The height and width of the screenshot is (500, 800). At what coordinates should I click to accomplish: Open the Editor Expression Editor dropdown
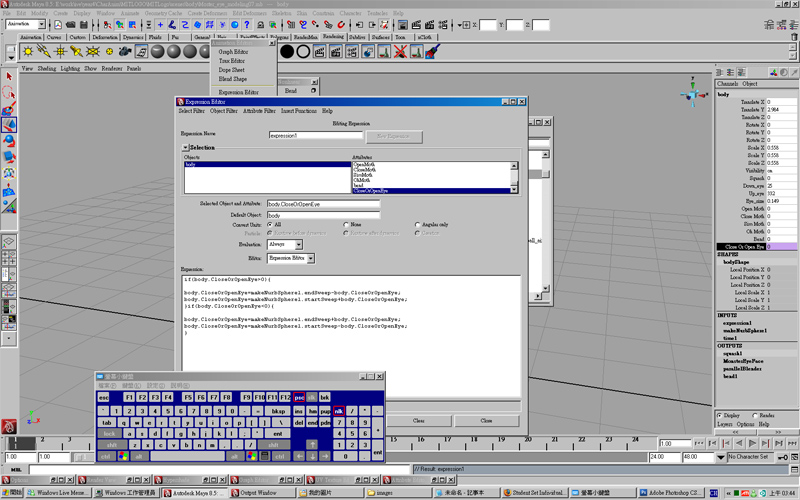(x=311, y=258)
